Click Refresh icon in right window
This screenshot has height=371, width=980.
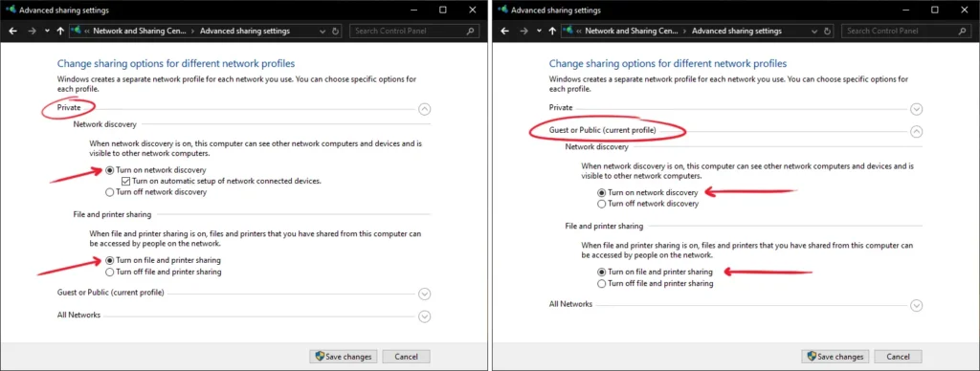coord(828,32)
